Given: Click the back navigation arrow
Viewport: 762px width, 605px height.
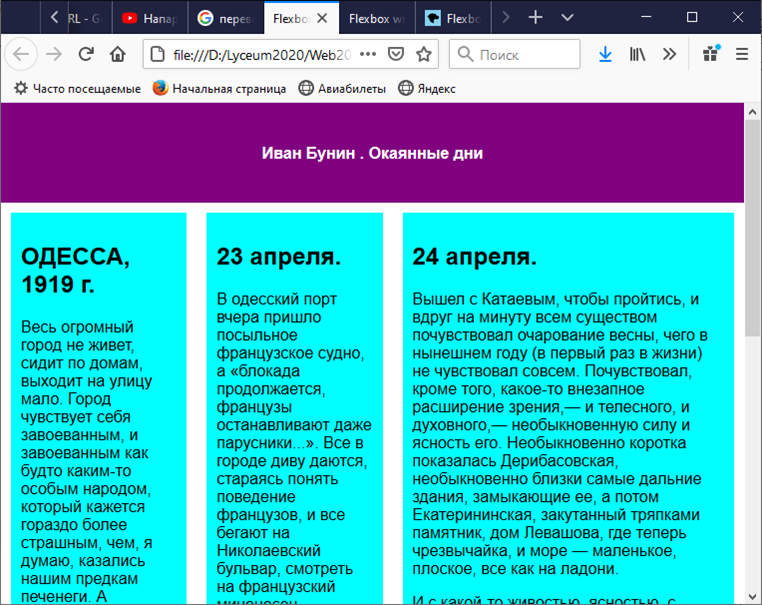Looking at the screenshot, I should [x=22, y=54].
